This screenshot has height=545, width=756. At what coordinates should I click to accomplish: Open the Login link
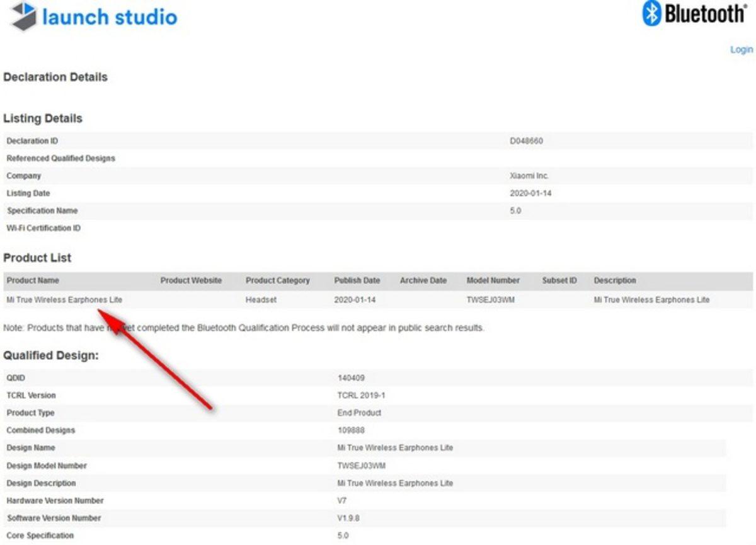(x=741, y=50)
